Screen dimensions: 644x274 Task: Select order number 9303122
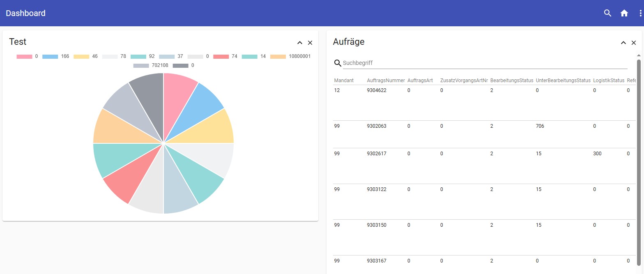pos(377,189)
